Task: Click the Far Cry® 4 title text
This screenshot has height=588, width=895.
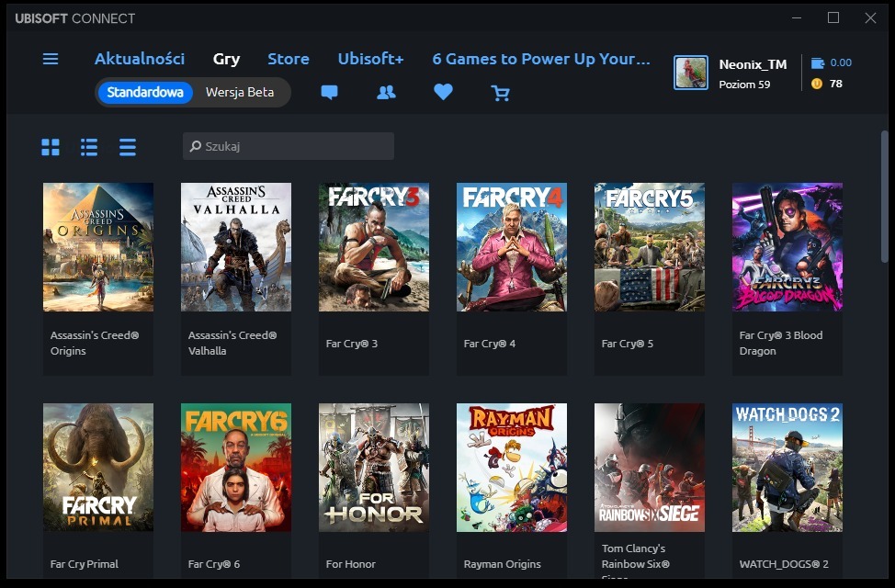Action: (489, 344)
